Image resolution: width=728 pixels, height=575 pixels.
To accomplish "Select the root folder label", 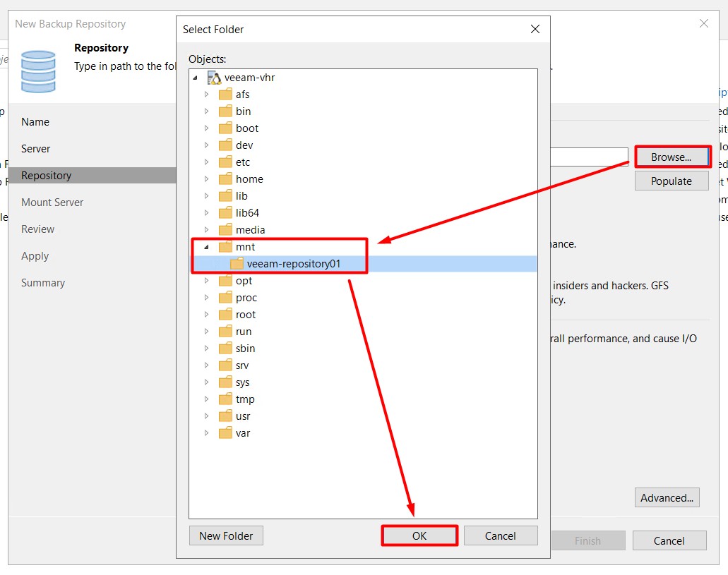I will point(246,315).
